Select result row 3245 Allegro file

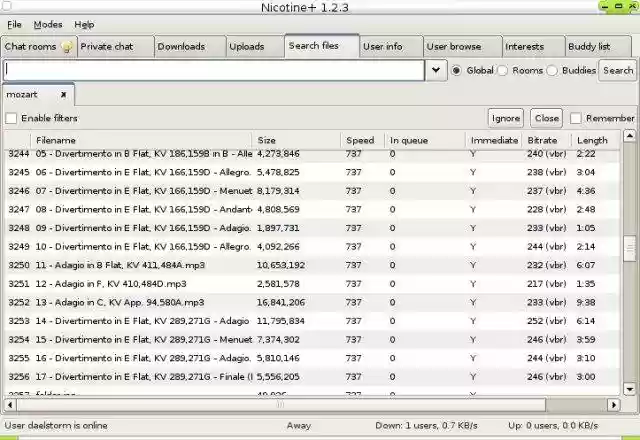point(312,172)
